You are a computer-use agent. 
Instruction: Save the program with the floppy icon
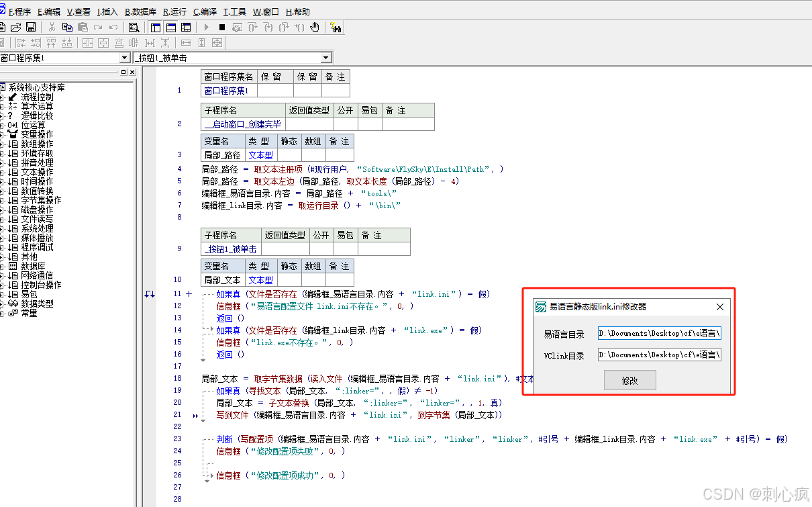coord(31,27)
